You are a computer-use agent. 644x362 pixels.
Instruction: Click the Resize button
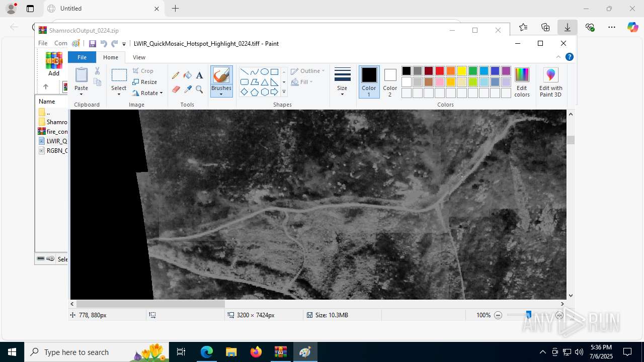(145, 82)
